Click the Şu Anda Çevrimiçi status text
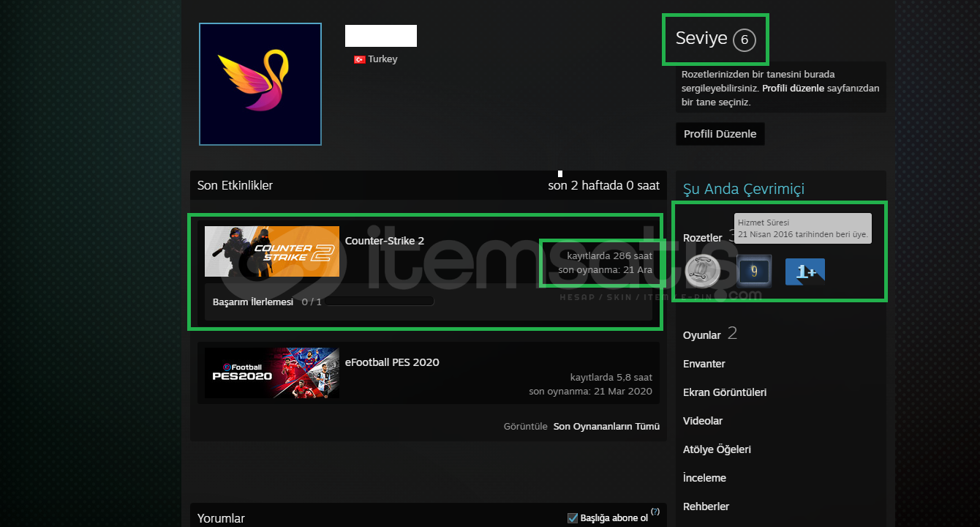Image resolution: width=980 pixels, height=527 pixels. tap(744, 189)
